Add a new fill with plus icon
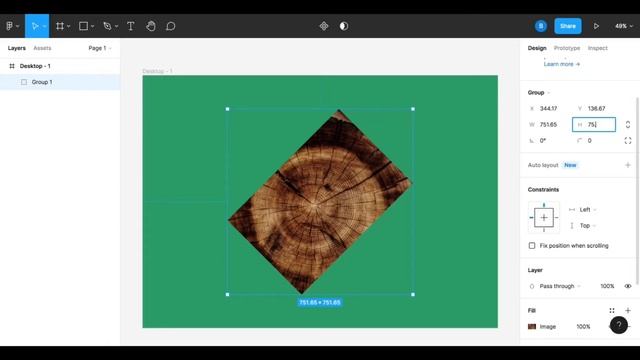The width and height of the screenshot is (640, 360). (x=628, y=311)
